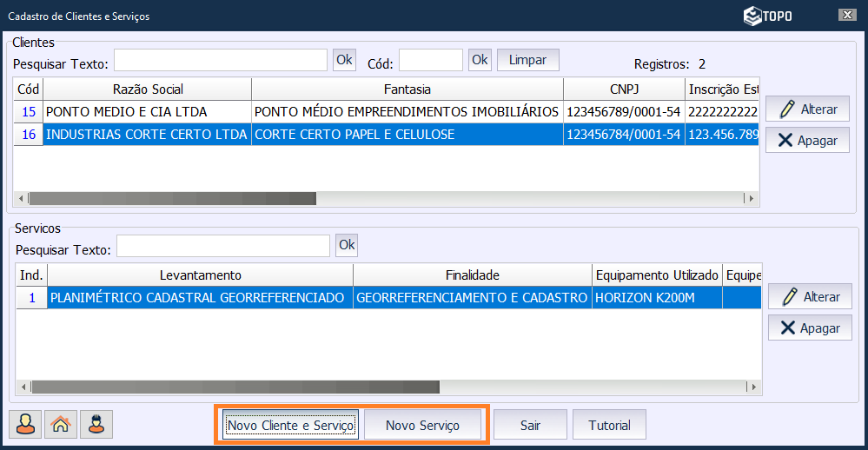
Task: Click Ok next to the Cód field
Action: click(480, 60)
